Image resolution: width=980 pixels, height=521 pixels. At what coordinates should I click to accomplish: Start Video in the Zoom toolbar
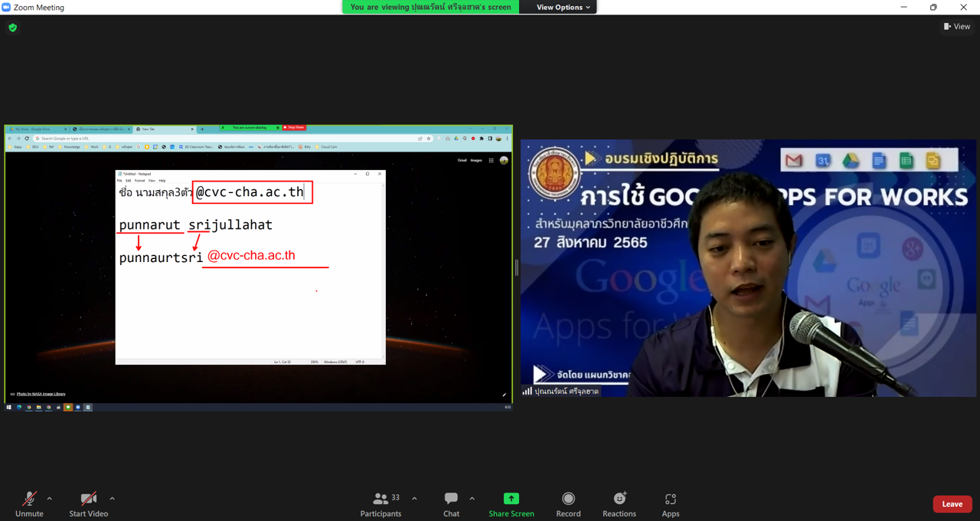pyautogui.click(x=89, y=504)
